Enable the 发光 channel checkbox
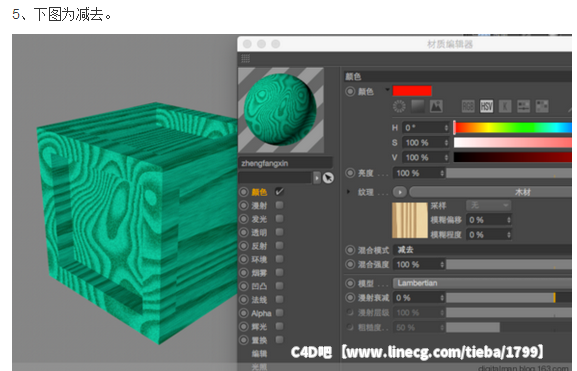The width and height of the screenshot is (577, 371). tap(279, 219)
